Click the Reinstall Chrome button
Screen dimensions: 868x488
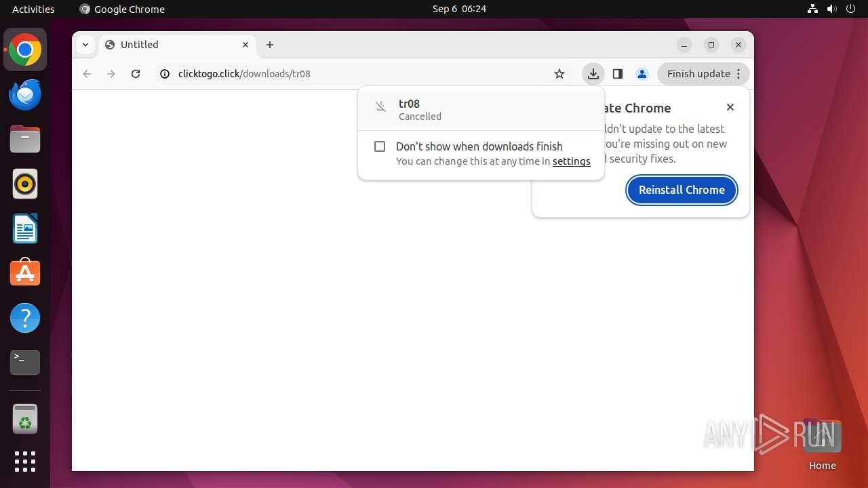682,190
